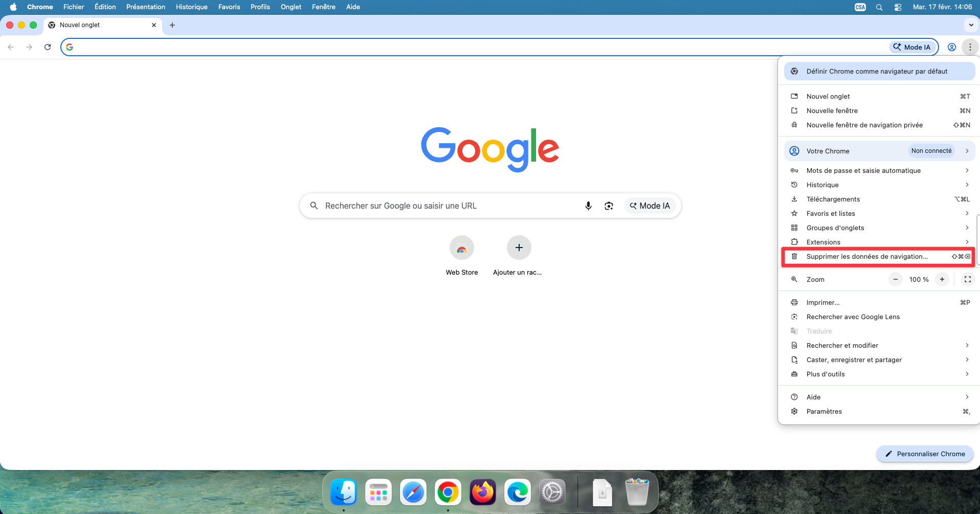Click Personnaliser Chrome button
Viewport: 980px width, 514px height.
tap(925, 454)
